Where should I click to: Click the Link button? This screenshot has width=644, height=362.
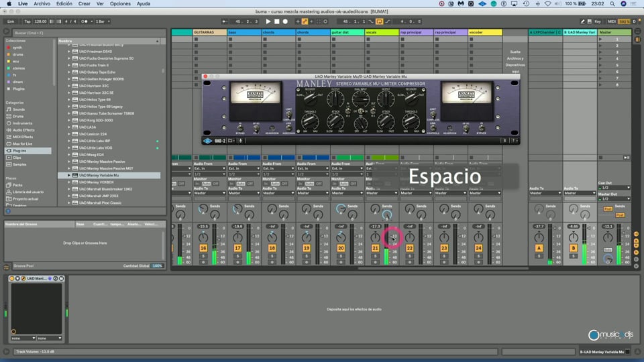(x=11, y=21)
